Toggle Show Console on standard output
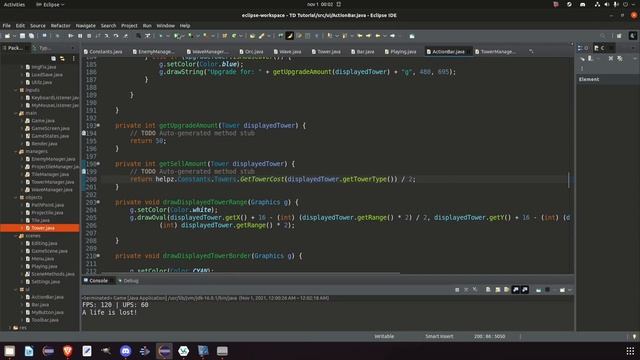The image size is (640, 360). (x=516, y=290)
